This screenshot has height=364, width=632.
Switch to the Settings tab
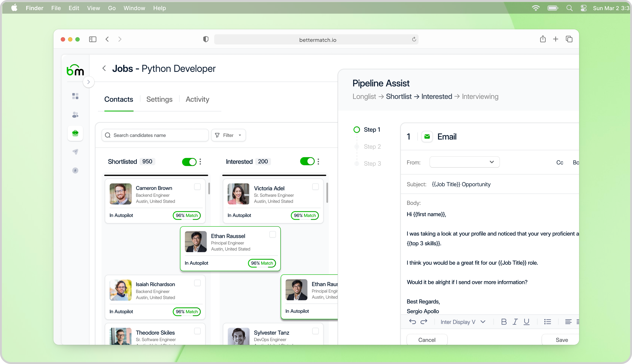159,99
